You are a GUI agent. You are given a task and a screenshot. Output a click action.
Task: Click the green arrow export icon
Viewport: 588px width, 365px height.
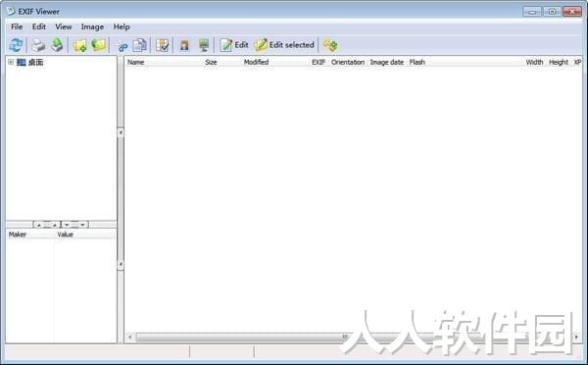coord(57,45)
